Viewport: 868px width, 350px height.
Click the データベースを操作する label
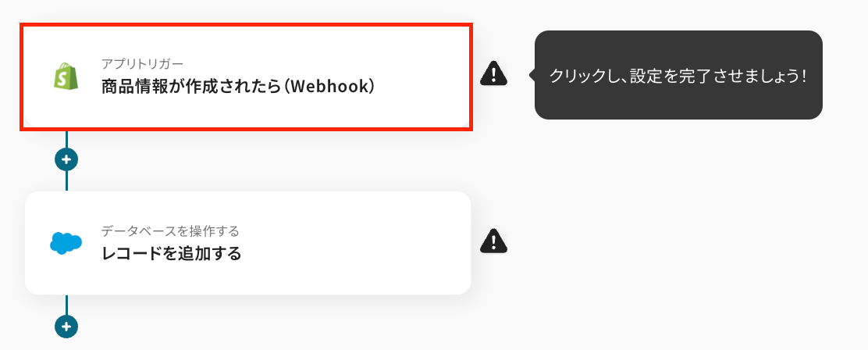170,230
